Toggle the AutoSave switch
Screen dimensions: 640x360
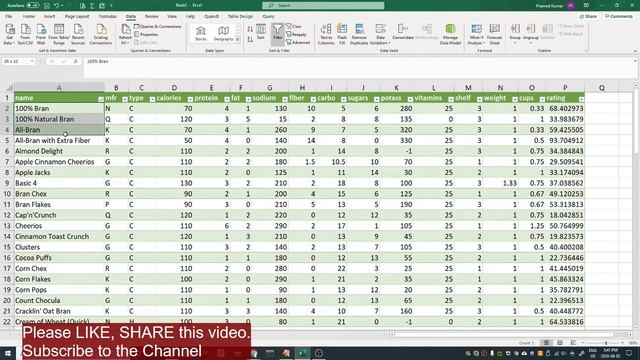point(33,6)
